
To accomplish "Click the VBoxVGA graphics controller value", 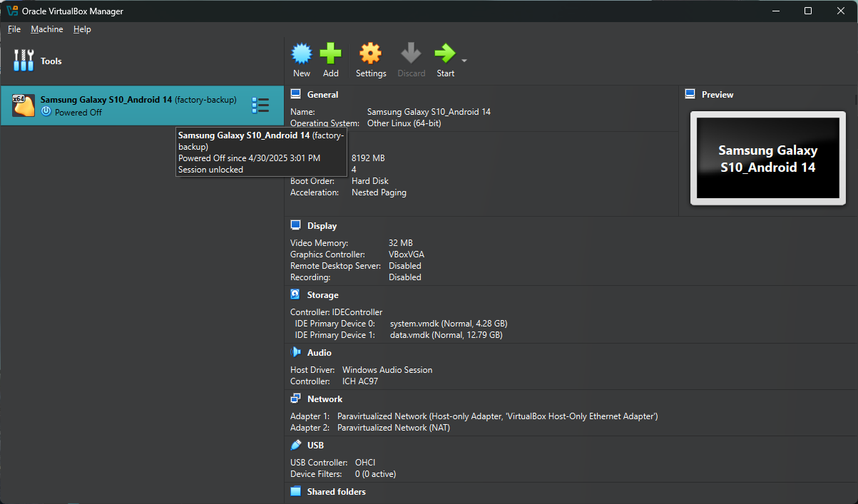I will pos(407,254).
